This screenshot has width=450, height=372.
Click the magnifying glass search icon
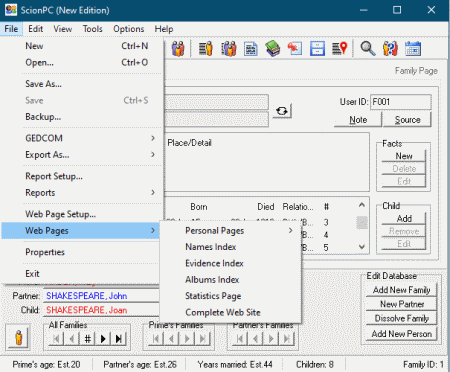[x=368, y=49]
